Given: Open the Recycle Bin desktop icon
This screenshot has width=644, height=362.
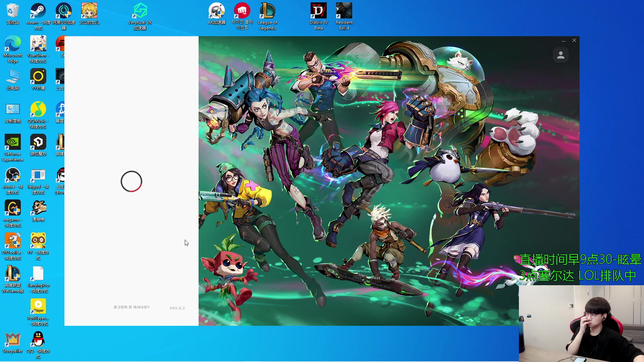Looking at the screenshot, I should coord(13,14).
